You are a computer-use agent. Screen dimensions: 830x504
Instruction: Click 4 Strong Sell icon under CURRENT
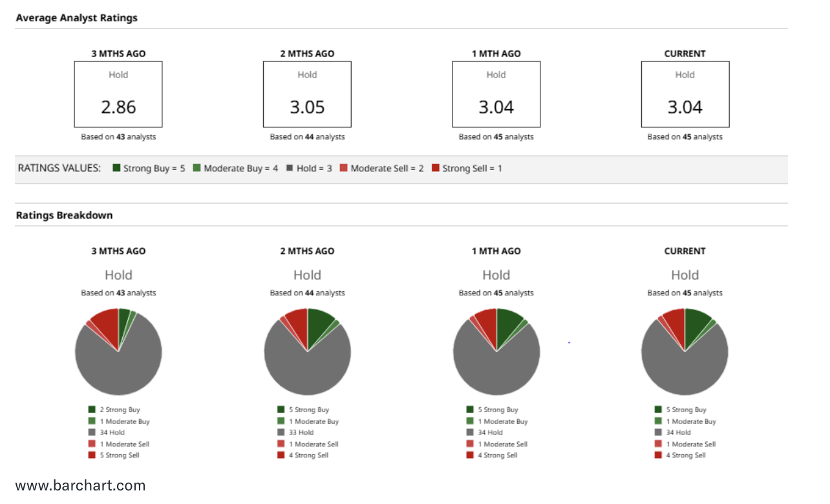(659, 456)
